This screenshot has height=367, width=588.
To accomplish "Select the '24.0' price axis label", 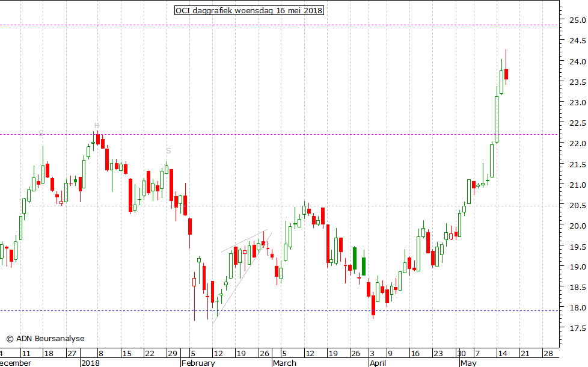I will point(578,61).
